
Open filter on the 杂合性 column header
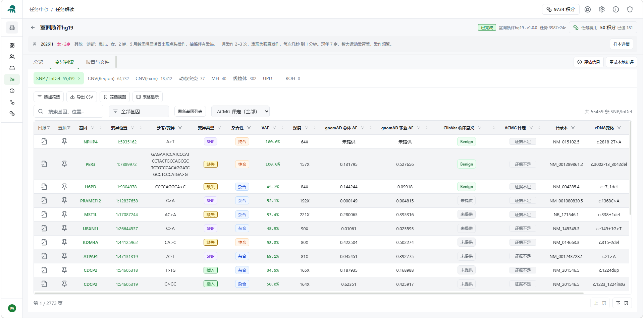(249, 128)
